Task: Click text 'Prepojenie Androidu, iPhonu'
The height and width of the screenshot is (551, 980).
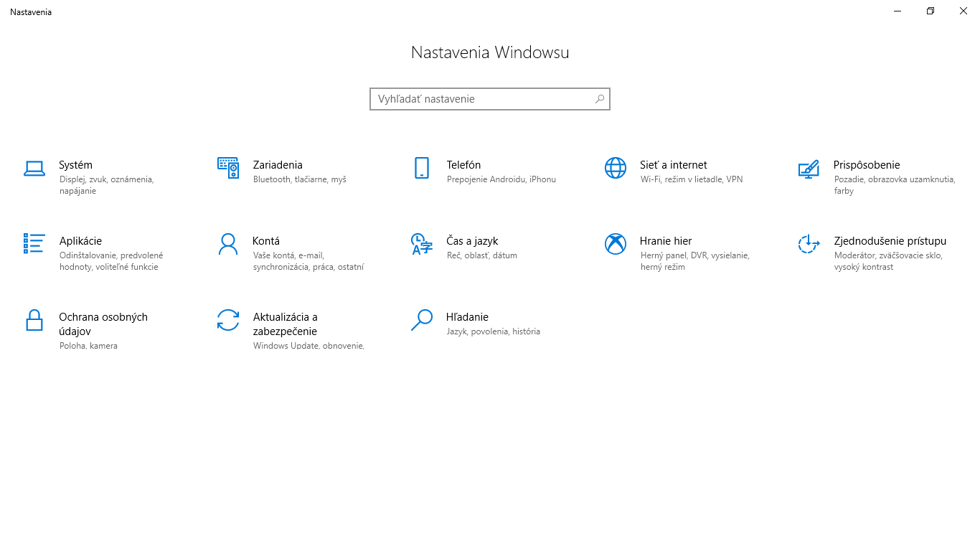Action: (x=501, y=179)
